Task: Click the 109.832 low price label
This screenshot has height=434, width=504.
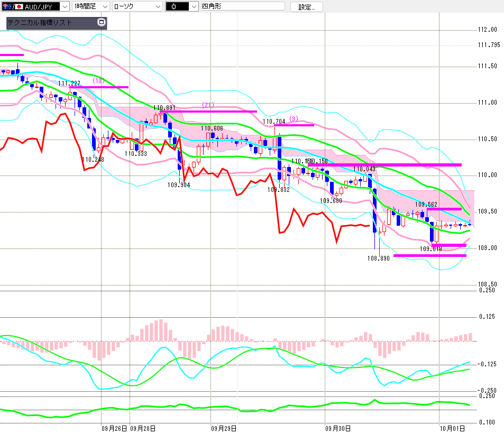Action: [x=279, y=190]
